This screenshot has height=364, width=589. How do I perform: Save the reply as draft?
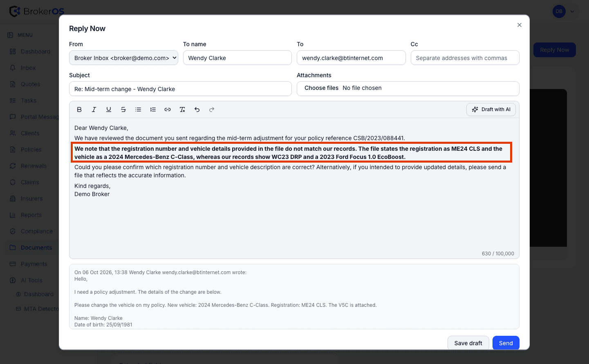coord(468,343)
